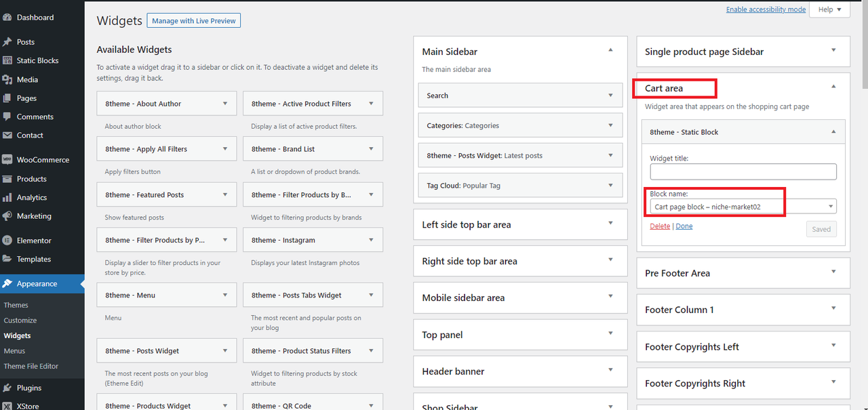
Task: Expand the Top panel widget area
Action: point(610,334)
